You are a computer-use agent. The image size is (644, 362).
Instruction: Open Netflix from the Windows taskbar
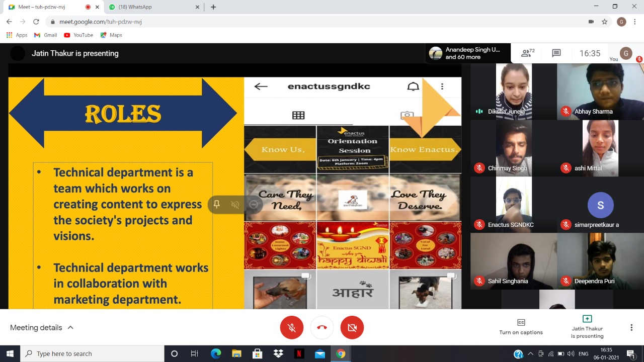click(299, 353)
